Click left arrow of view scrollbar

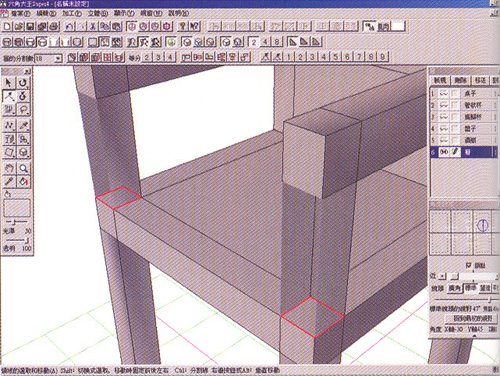tap(442, 276)
